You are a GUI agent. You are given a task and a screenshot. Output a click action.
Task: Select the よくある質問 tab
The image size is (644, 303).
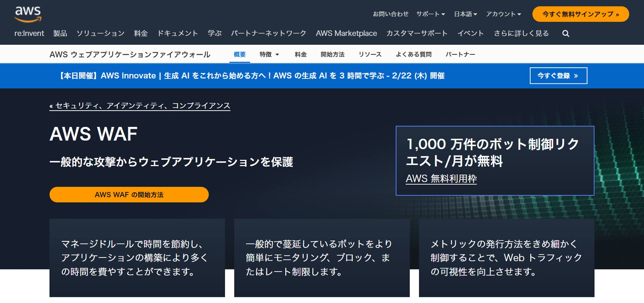[414, 54]
